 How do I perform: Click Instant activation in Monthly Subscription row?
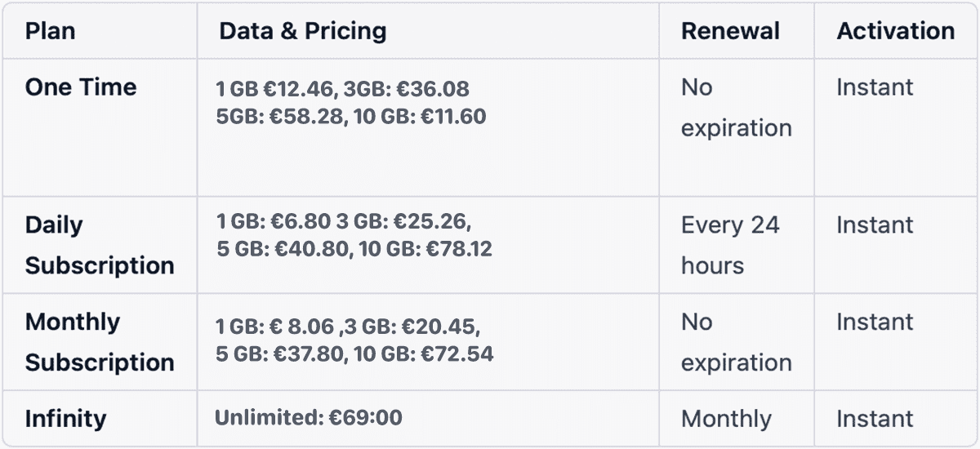pos(875,322)
